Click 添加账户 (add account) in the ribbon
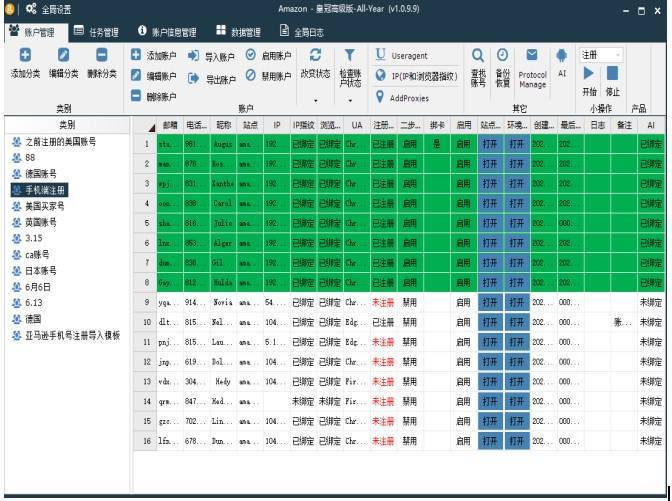Viewport: 672px width, 501px height. point(153,55)
